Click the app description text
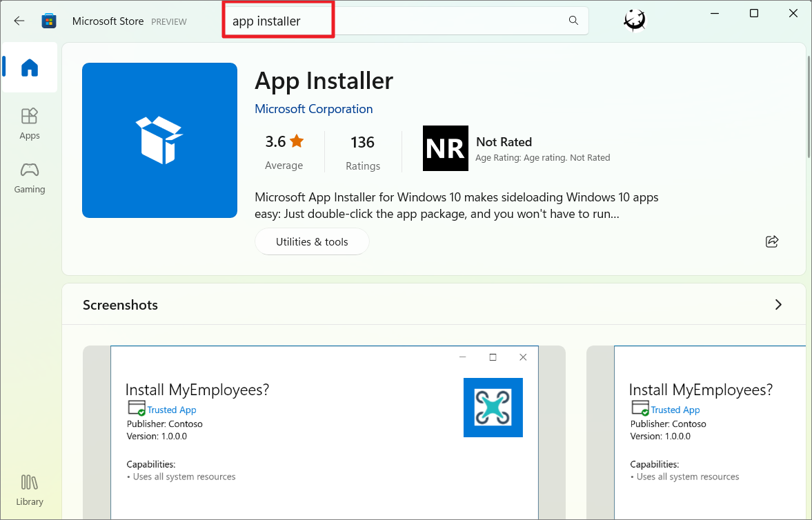 coord(456,206)
